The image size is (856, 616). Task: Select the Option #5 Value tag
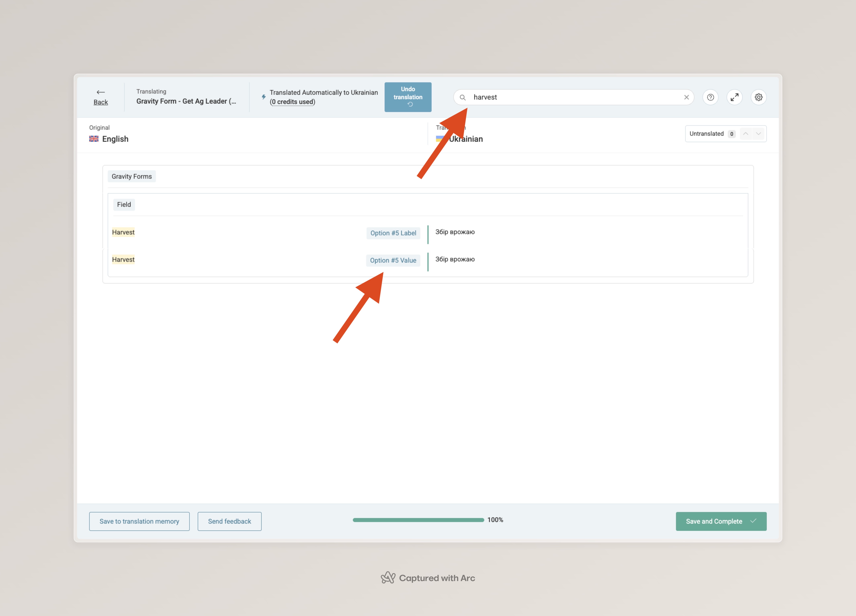[393, 260]
